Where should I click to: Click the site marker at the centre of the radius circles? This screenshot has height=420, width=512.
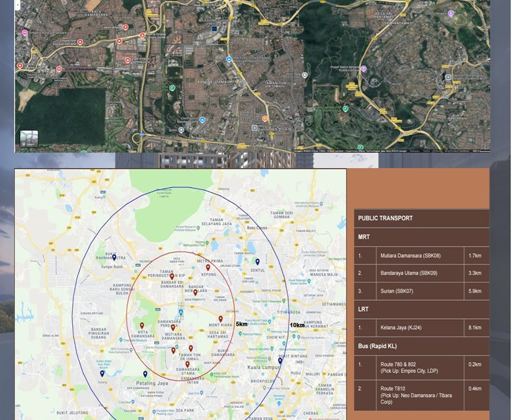(x=181, y=312)
